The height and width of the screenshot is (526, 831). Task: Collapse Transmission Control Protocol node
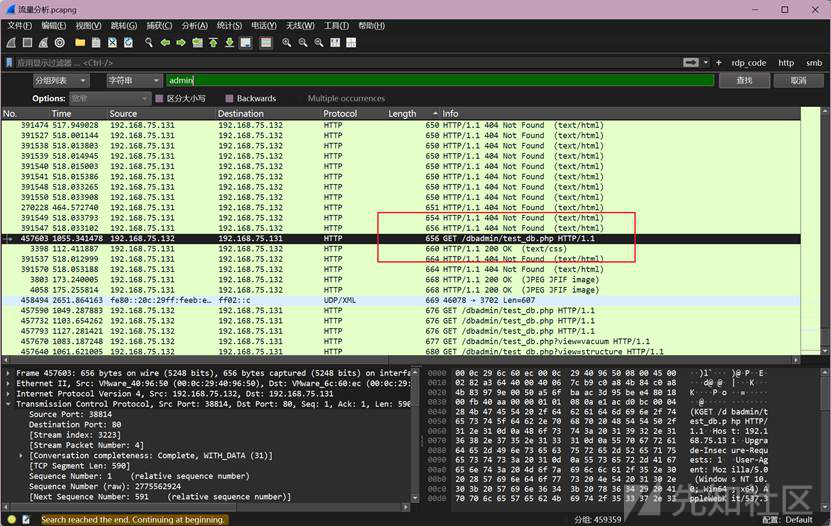click(x=8, y=404)
